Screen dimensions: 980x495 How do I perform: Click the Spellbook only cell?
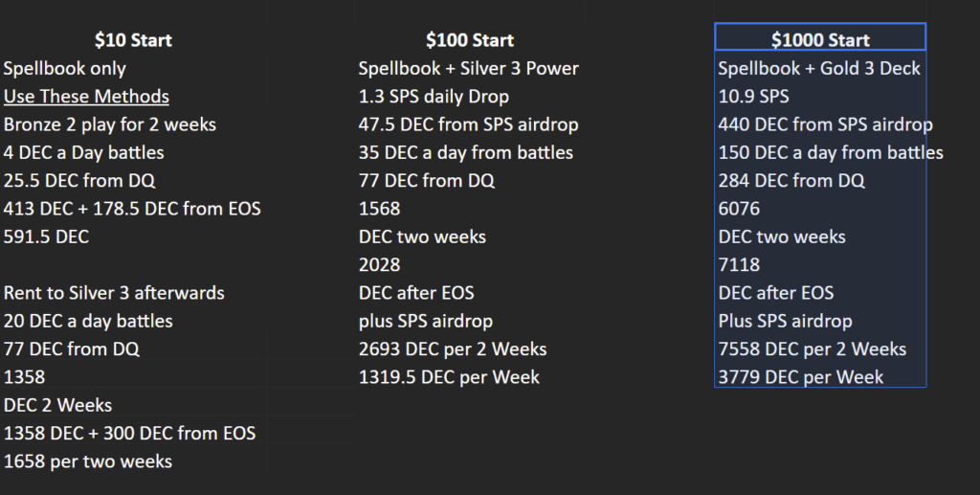tap(65, 69)
